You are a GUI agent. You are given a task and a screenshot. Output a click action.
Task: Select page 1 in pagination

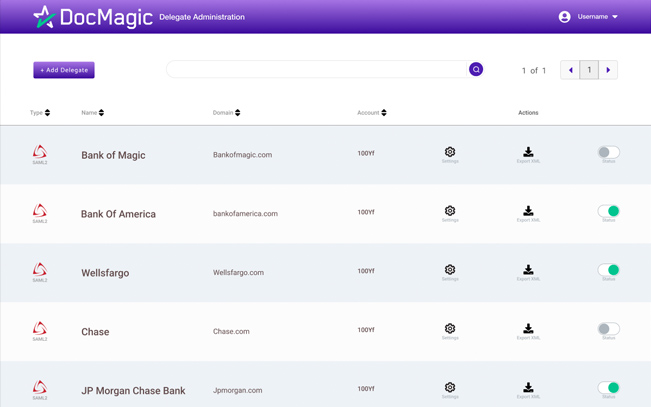click(589, 70)
